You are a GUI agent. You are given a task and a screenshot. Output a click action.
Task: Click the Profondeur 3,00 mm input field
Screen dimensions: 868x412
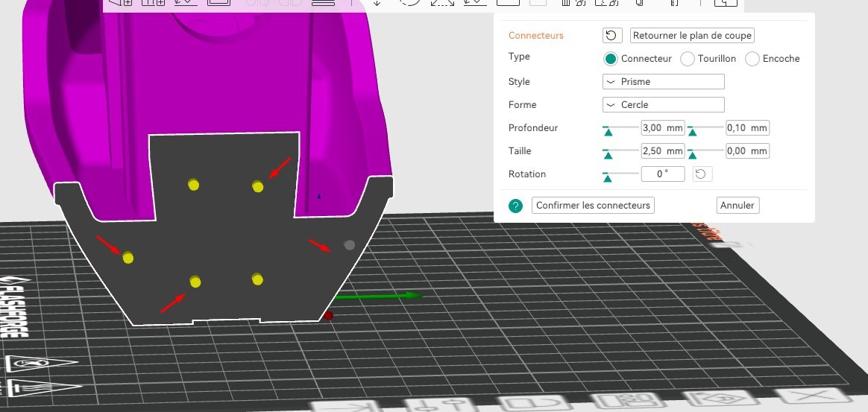[662, 128]
